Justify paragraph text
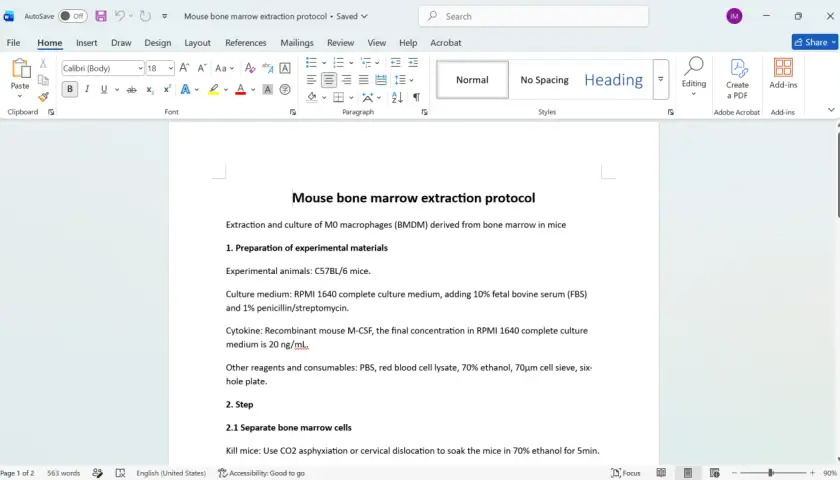Image resolution: width=840 pixels, height=480 pixels. [x=364, y=80]
